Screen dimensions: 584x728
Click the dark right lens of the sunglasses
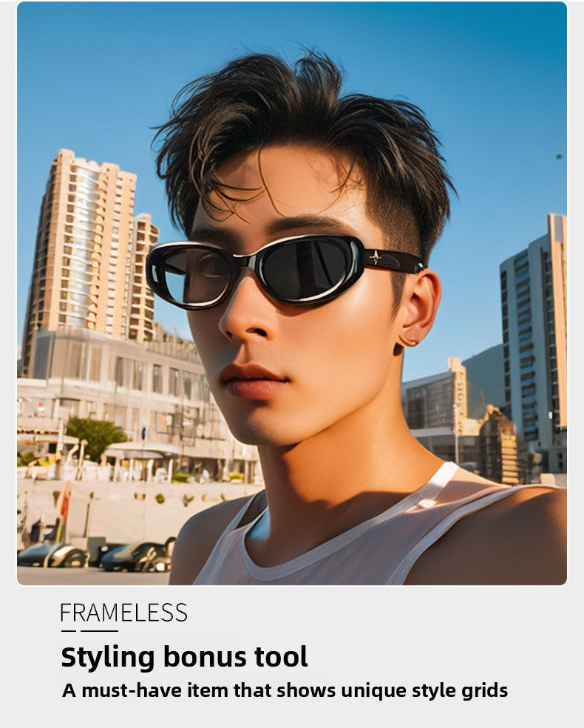pos(306,268)
